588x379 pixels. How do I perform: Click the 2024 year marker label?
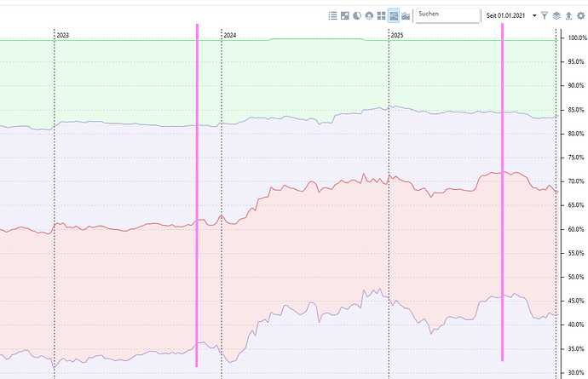[230, 35]
